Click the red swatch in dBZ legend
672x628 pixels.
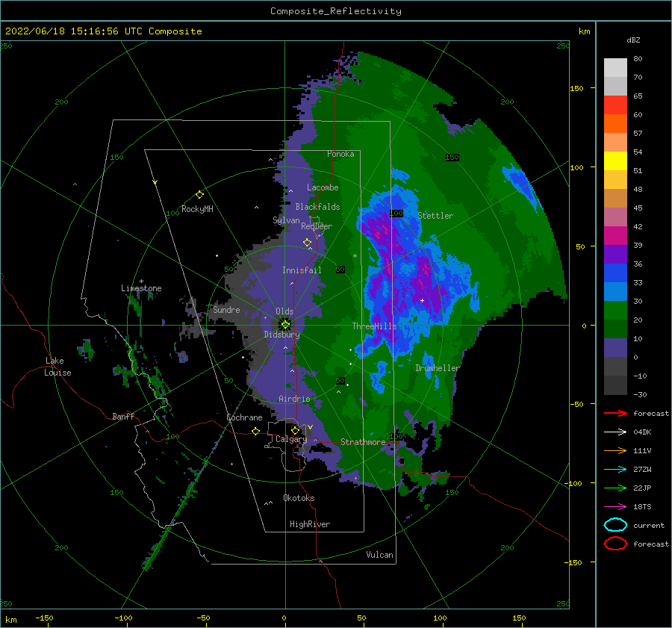coord(615,105)
